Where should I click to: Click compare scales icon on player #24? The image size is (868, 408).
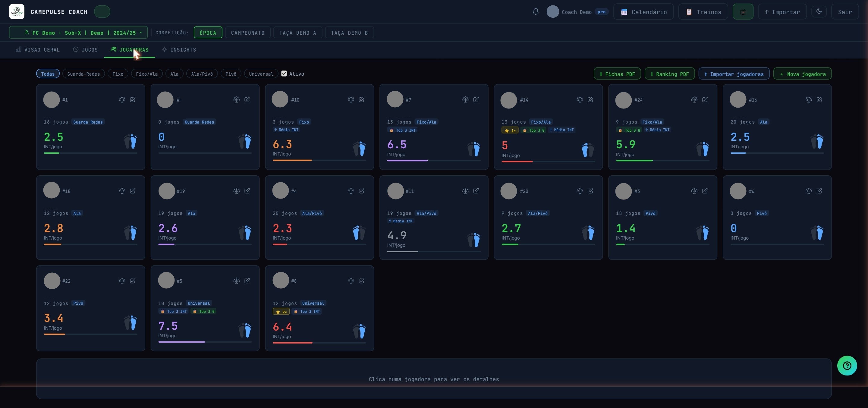694,99
